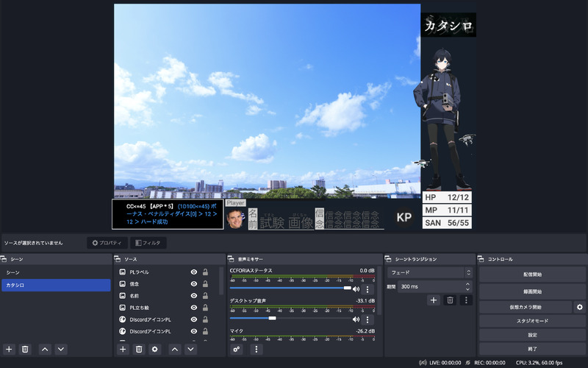The height and width of the screenshot is (368, 588).
Task: Select the PL立ち絵 source row
Action: 166,308
